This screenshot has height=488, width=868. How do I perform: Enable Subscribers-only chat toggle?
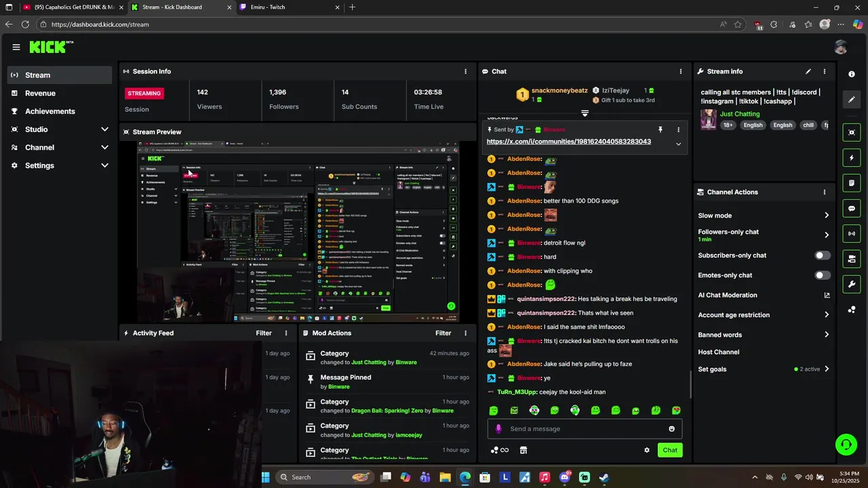pyautogui.click(x=822, y=256)
